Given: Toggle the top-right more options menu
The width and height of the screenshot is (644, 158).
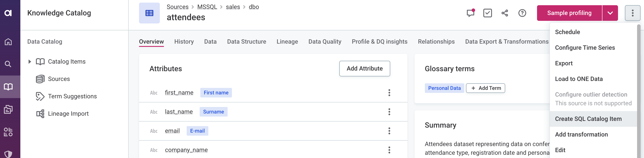Looking at the screenshot, I should pyautogui.click(x=633, y=13).
